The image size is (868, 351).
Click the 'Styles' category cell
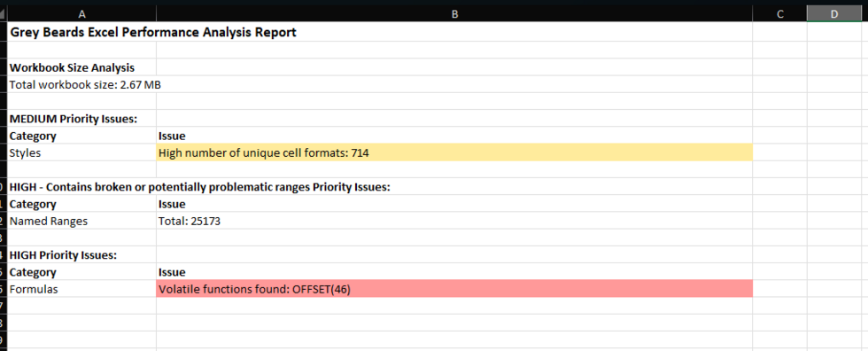pyautogui.click(x=81, y=152)
